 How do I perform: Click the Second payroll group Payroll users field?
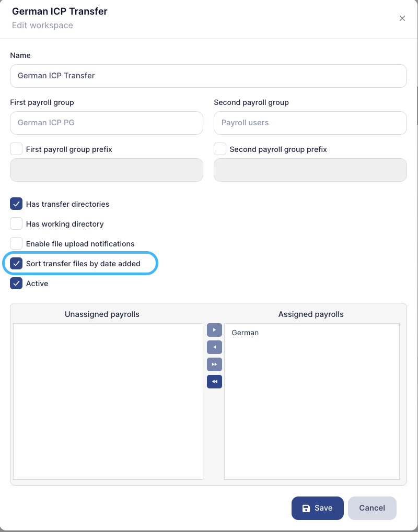click(310, 123)
